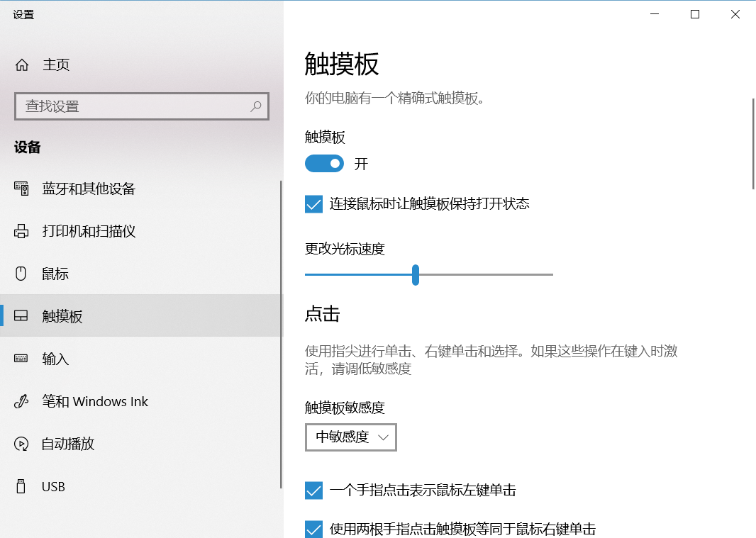Image resolution: width=756 pixels, height=538 pixels.
Task: Turn off the 触摸板 toggle switch
Action: point(324,164)
